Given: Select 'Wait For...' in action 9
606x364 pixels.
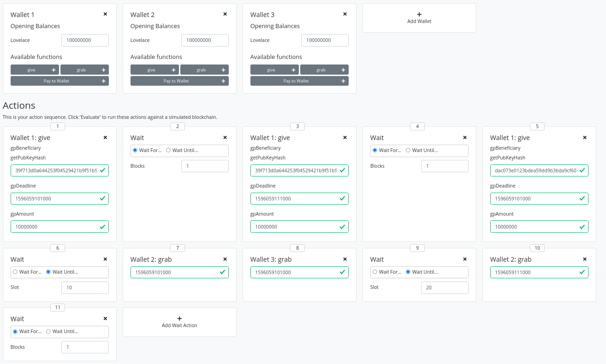Looking at the screenshot, I should 375,272.
